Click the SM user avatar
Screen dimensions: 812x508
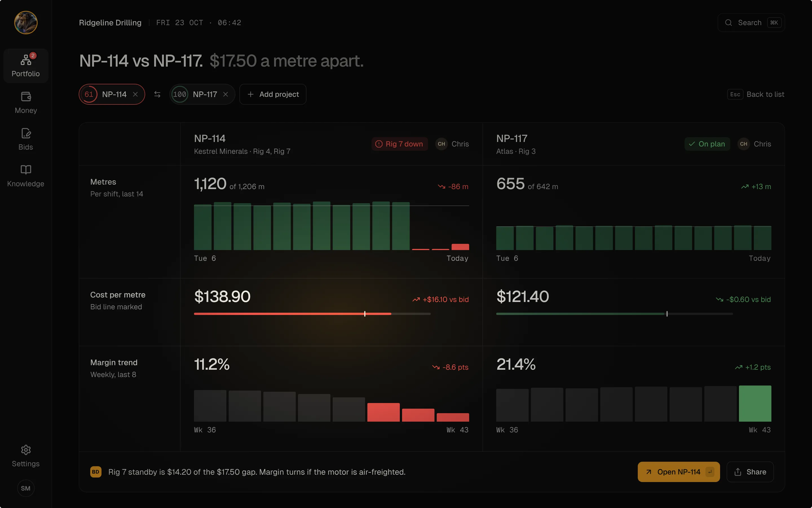(26, 488)
